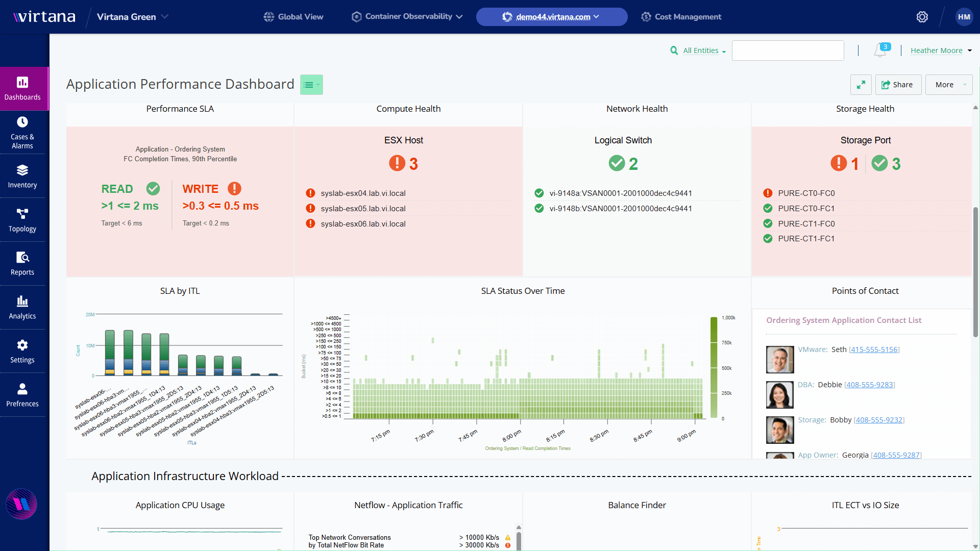Click the Share button
Image resolution: width=980 pixels, height=551 pixels.
(x=897, y=85)
